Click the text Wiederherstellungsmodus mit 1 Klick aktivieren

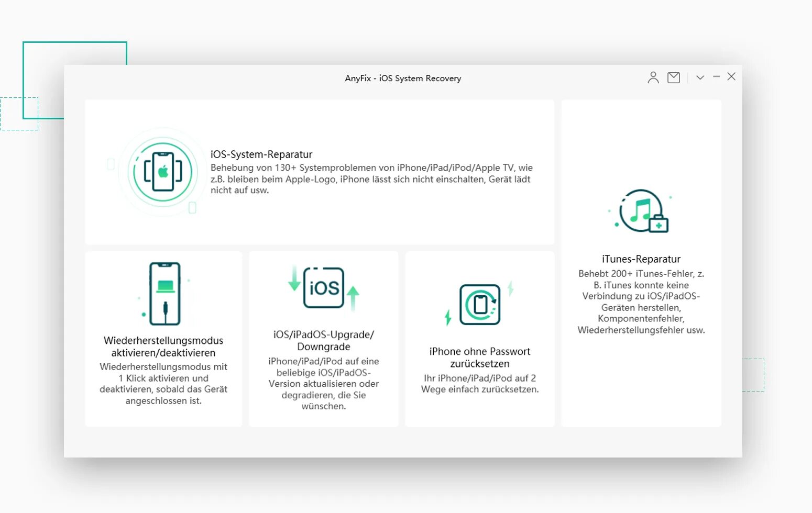pyautogui.click(x=163, y=384)
